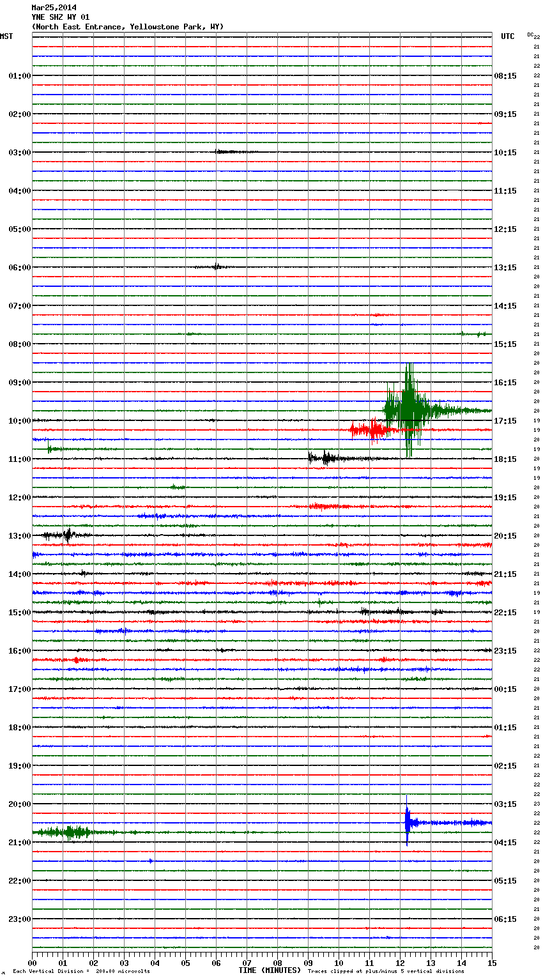Select the station code YNE SHZ WY 01

(61, 17)
